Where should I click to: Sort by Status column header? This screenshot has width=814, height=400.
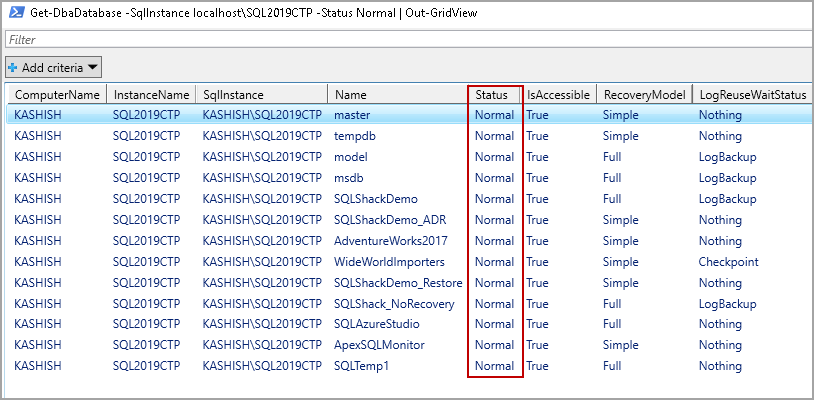pos(495,94)
